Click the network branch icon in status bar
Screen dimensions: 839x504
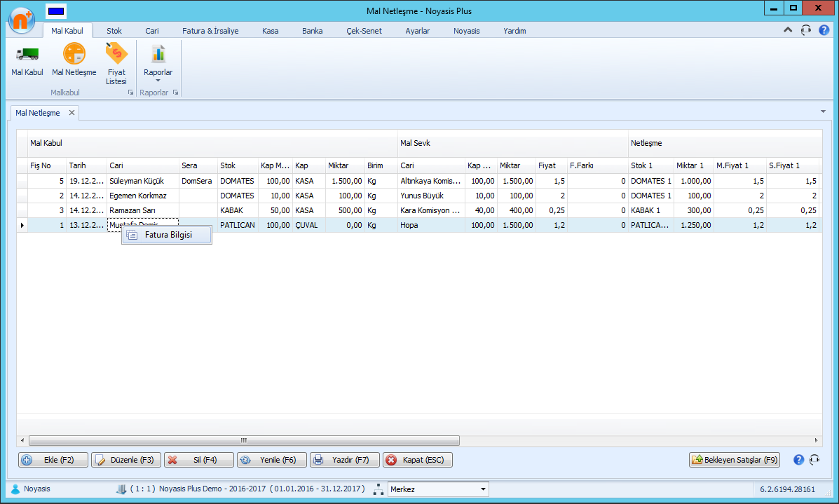pos(378,489)
